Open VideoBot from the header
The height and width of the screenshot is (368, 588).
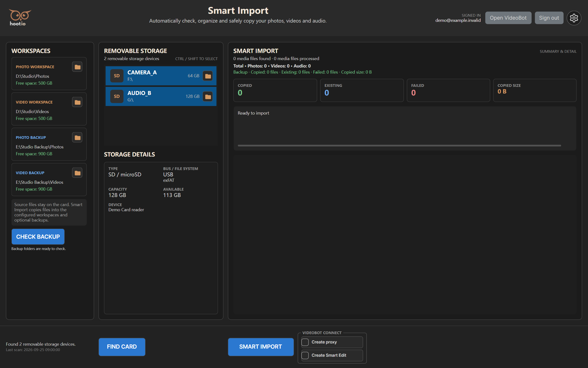pyautogui.click(x=508, y=18)
